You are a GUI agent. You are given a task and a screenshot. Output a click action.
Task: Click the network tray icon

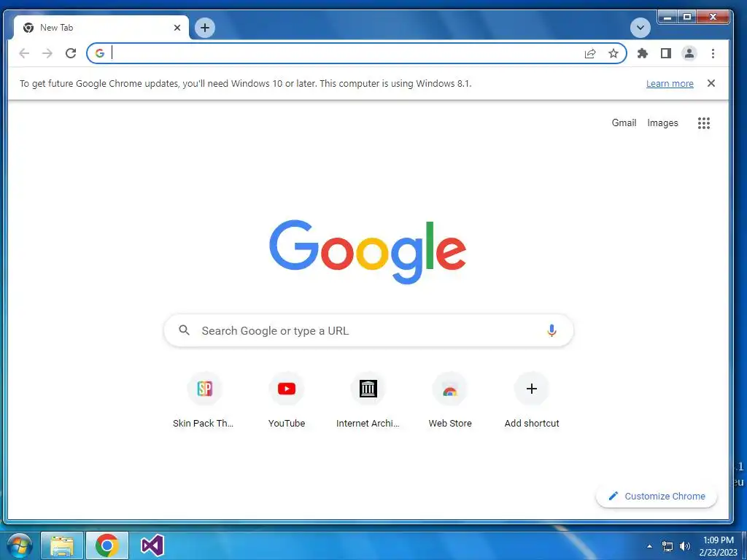pos(667,546)
